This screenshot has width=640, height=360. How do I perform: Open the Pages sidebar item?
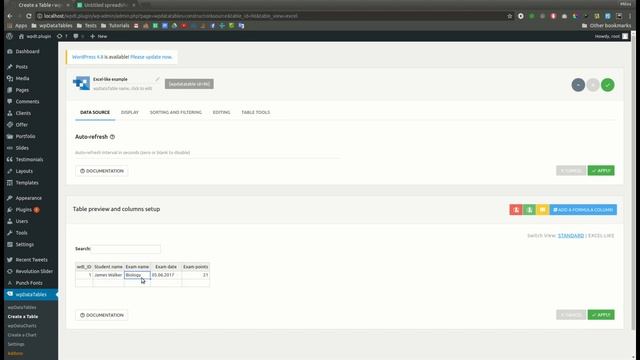point(22,90)
